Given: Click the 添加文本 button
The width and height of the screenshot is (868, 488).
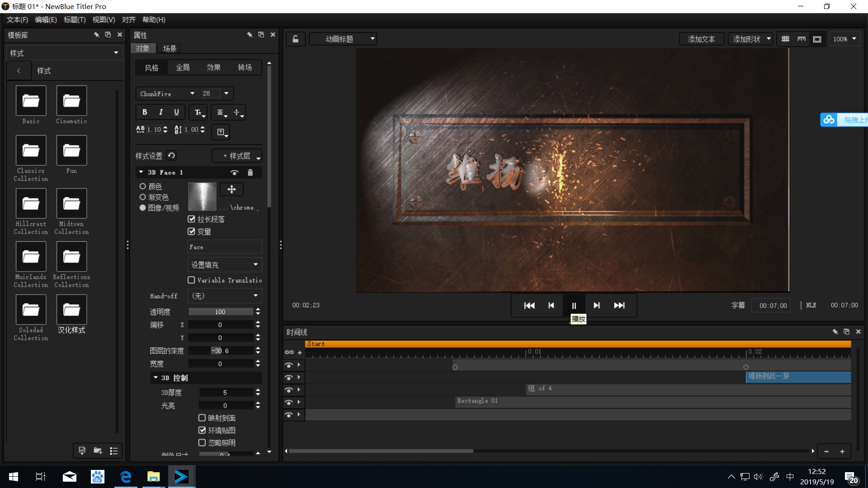Looking at the screenshot, I should (x=701, y=39).
